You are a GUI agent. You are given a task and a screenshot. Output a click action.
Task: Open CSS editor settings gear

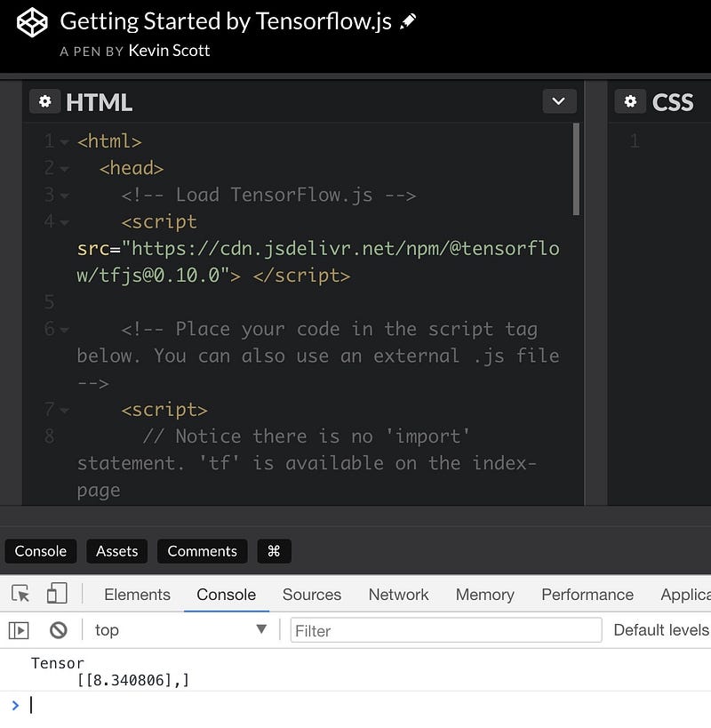pos(630,101)
